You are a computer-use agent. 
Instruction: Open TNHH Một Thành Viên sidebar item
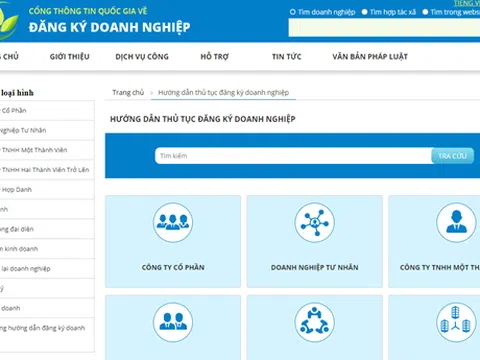(x=47, y=150)
